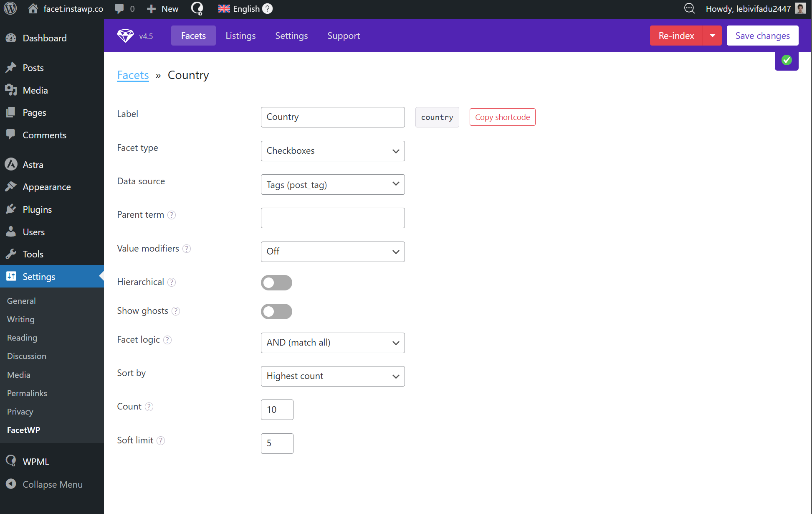Click the Count number field
This screenshot has height=514, width=812.
click(x=277, y=410)
